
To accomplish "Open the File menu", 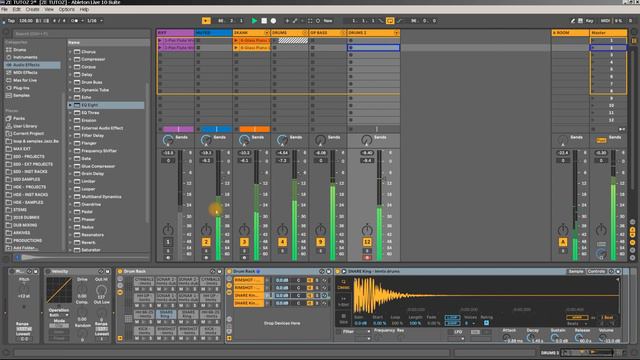I will (x=4, y=9).
